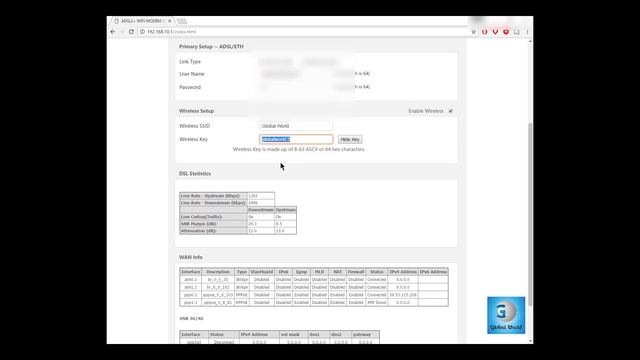Click the 'DSL Statistics' section heading

pos(195,173)
